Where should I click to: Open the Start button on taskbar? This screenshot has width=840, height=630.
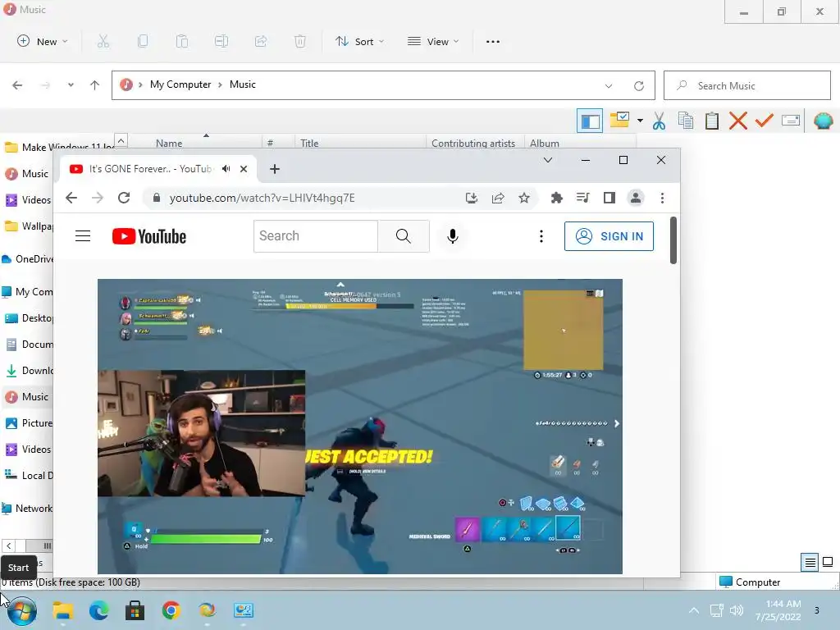[21, 610]
